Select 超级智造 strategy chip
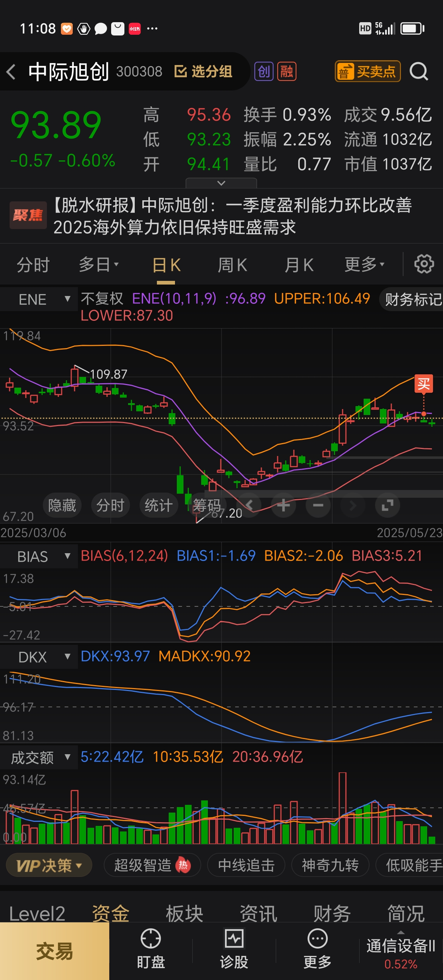443x980 pixels. click(x=152, y=865)
